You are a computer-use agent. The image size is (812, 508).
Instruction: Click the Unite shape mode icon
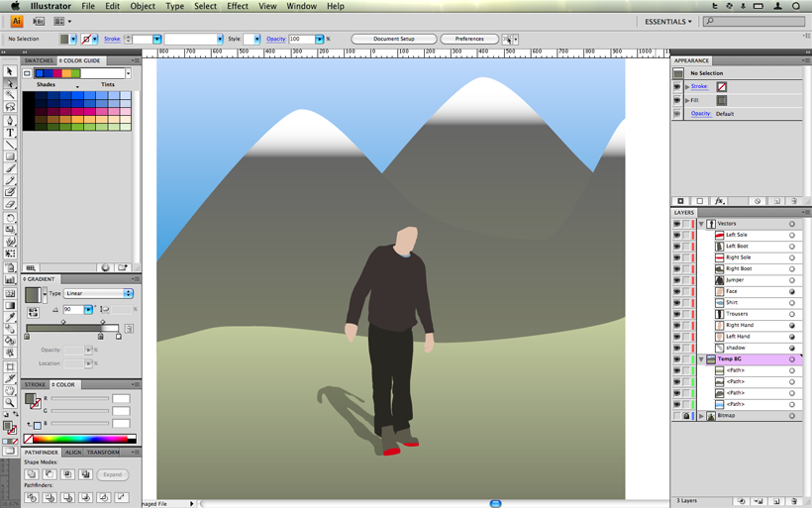click(x=32, y=473)
